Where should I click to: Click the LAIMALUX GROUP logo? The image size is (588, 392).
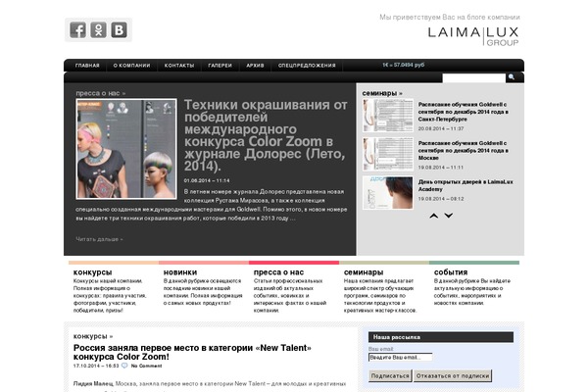pos(473,36)
